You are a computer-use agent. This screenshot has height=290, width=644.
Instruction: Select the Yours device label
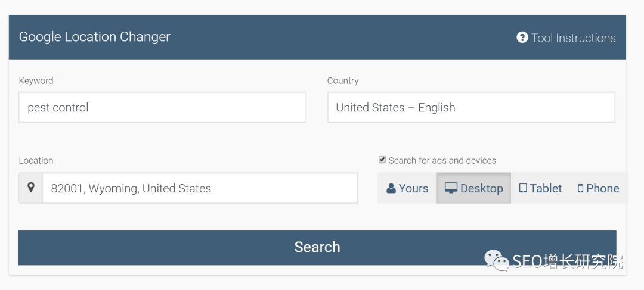(413, 188)
